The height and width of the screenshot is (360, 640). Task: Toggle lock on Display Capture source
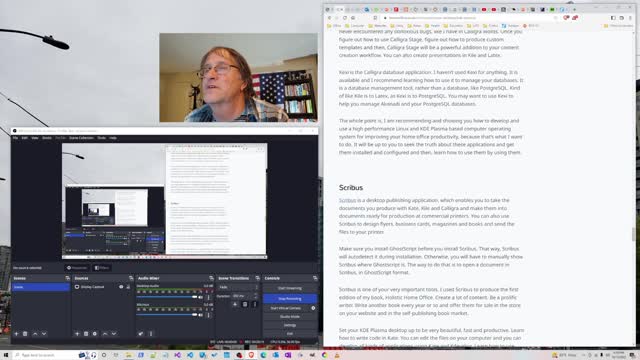[x=128, y=287]
